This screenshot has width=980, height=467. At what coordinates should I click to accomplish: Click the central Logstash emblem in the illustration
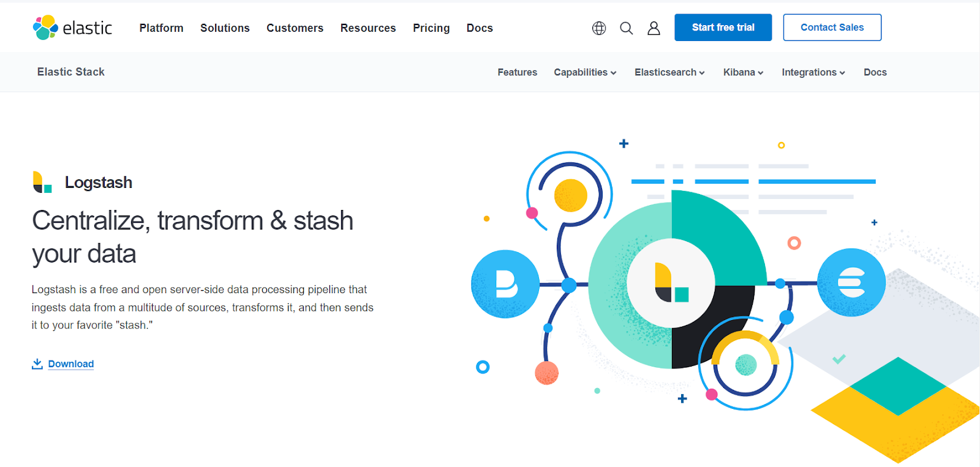[x=671, y=283]
